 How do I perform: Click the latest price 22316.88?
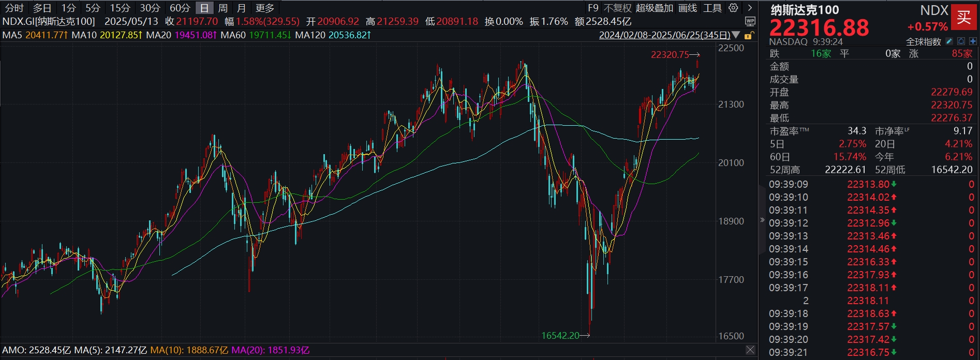click(x=820, y=27)
